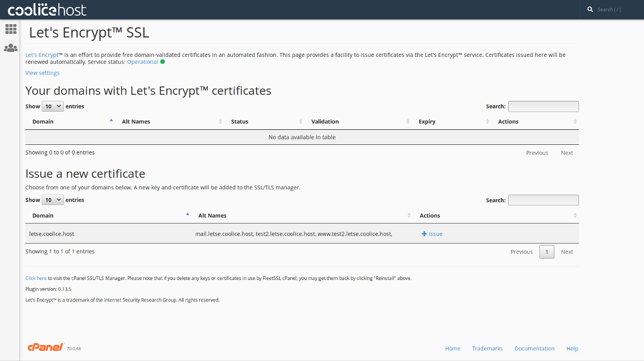Click the Coolicehost logo

pyautogui.click(x=47, y=10)
